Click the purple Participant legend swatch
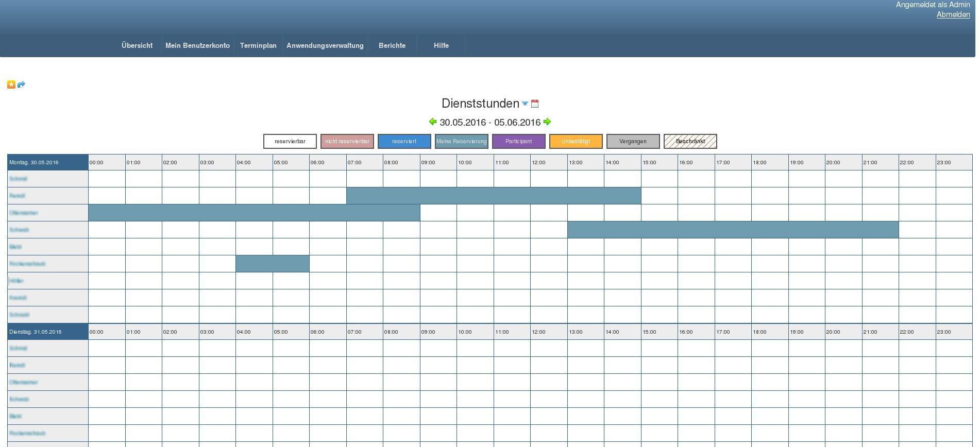Screen dimensions: 980x447 [518, 141]
